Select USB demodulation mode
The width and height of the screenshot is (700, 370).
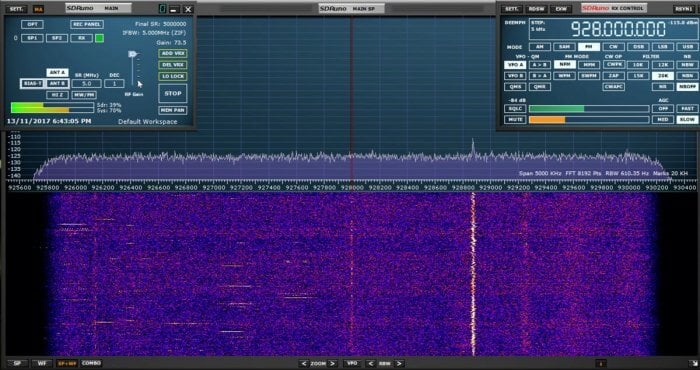[x=687, y=47]
